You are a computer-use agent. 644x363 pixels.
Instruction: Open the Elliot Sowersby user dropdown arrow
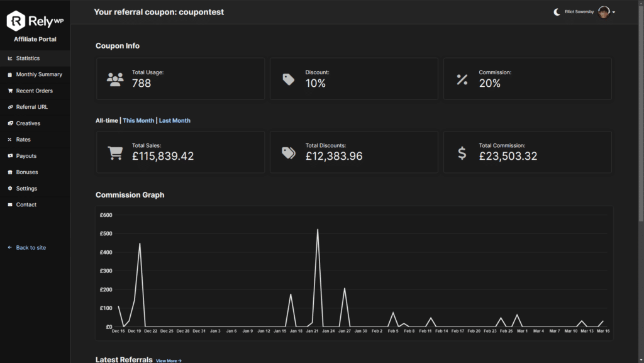tap(614, 13)
